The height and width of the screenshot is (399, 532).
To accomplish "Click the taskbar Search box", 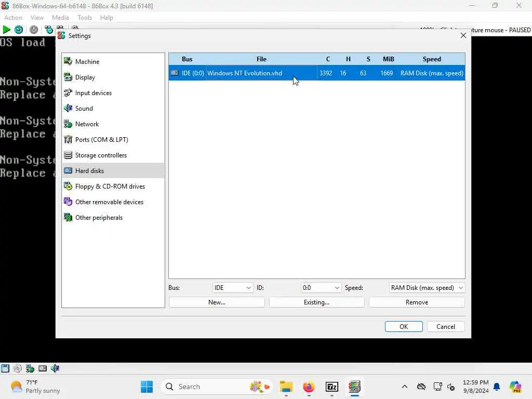I will [x=217, y=387].
